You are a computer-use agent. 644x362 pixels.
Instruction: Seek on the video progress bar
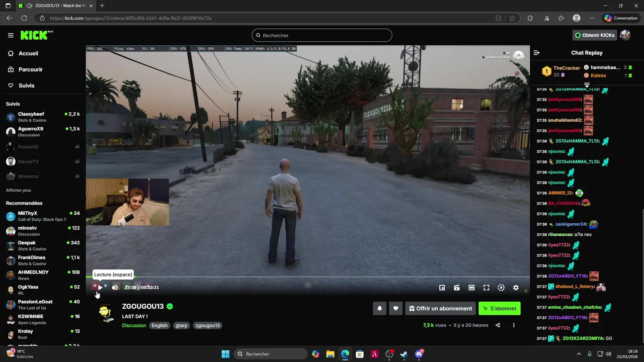coord(307,277)
